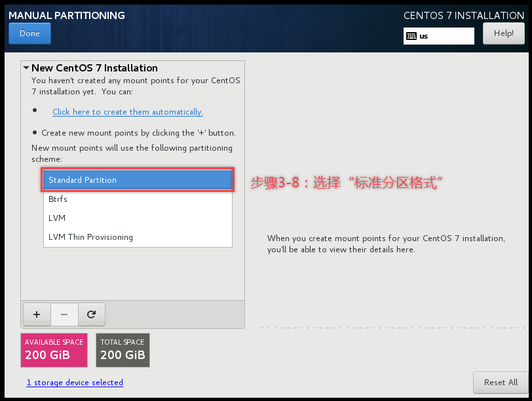532x401 pixels.
Task: Reload storage configuration with refresh icon
Action: [91, 315]
